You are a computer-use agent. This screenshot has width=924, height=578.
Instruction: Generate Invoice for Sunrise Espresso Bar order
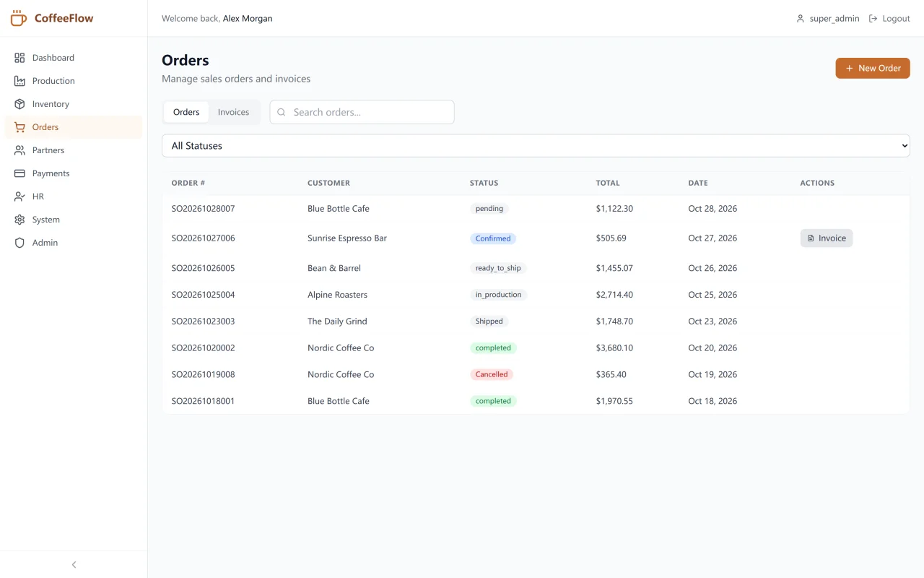pos(827,238)
